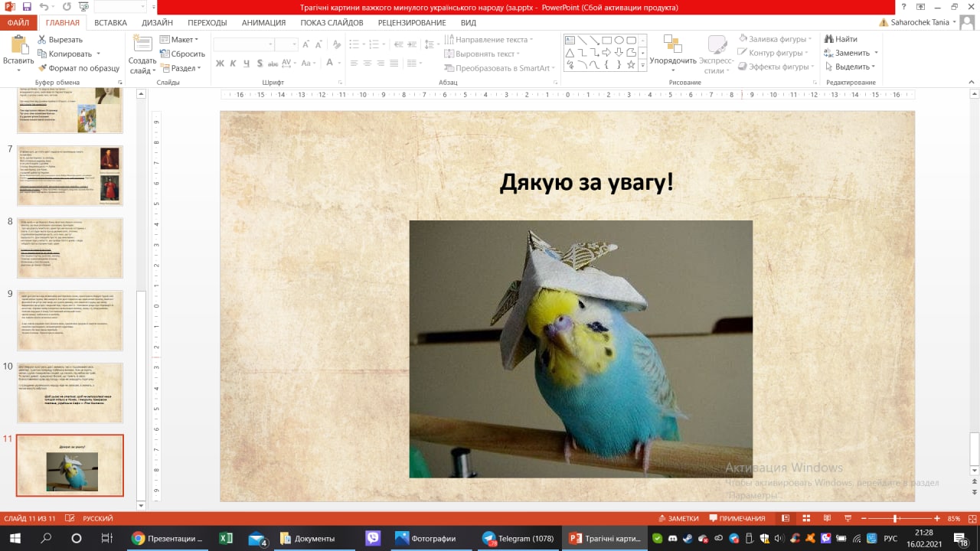The width and height of the screenshot is (980, 551).
Task: Switch to the ДИЗАЙН tab
Action: pyautogui.click(x=157, y=23)
